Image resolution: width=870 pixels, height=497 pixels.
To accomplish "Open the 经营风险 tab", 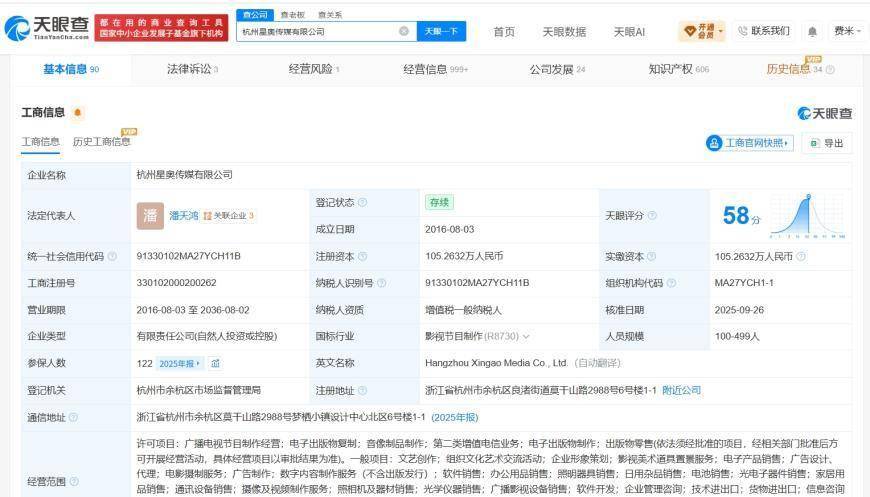I will [x=314, y=69].
